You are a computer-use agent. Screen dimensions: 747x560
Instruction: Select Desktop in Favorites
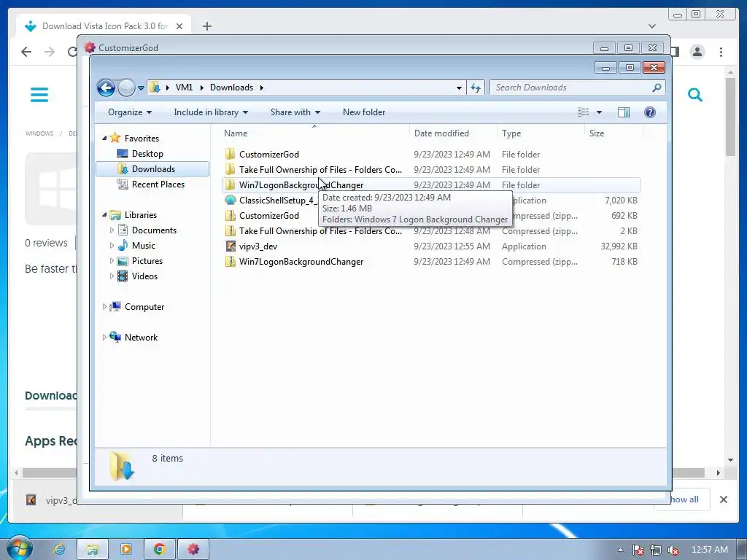tap(147, 154)
